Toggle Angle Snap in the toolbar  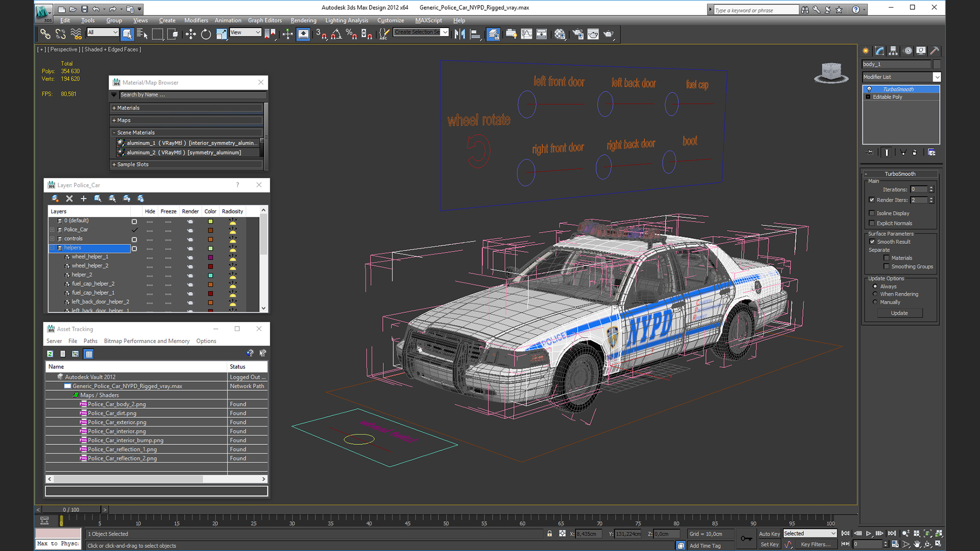336,34
